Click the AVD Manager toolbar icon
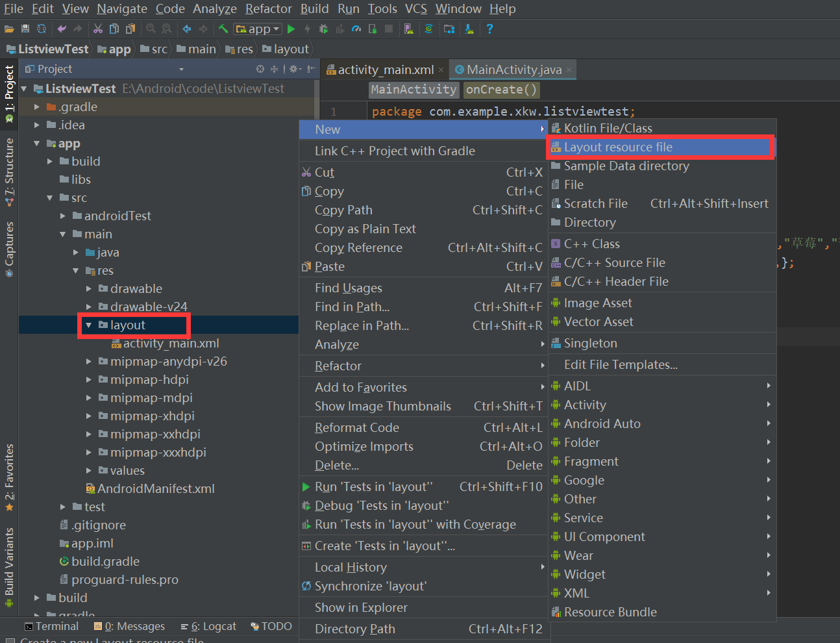Image resolution: width=840 pixels, height=643 pixels. point(408,29)
